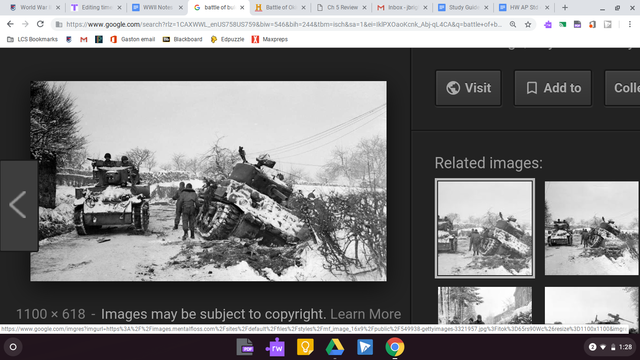Screen dimensions: 640x360
Task: Open the Maxpreps bookmark
Action: 270,39
